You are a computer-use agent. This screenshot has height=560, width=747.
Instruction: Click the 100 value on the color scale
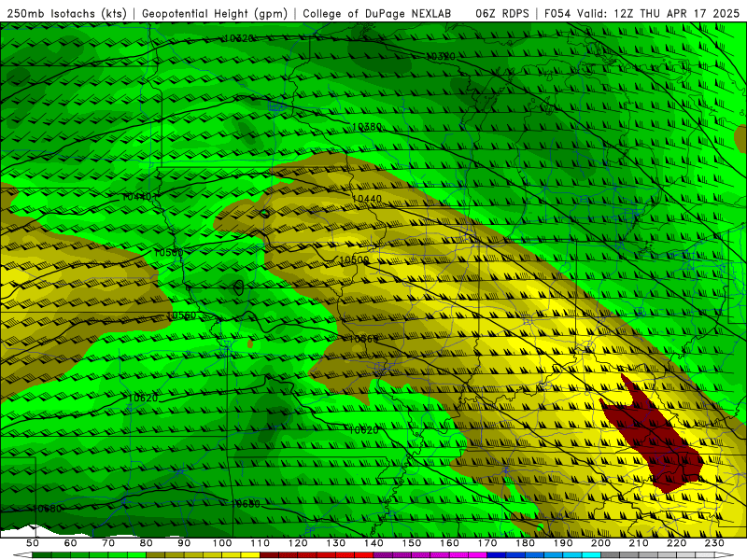click(x=222, y=543)
